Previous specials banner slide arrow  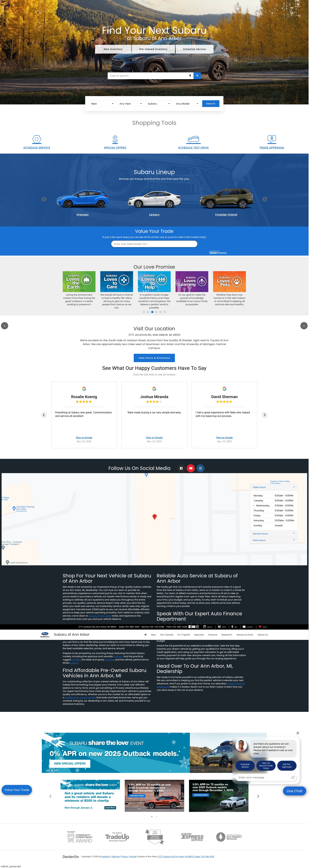(x=50, y=796)
